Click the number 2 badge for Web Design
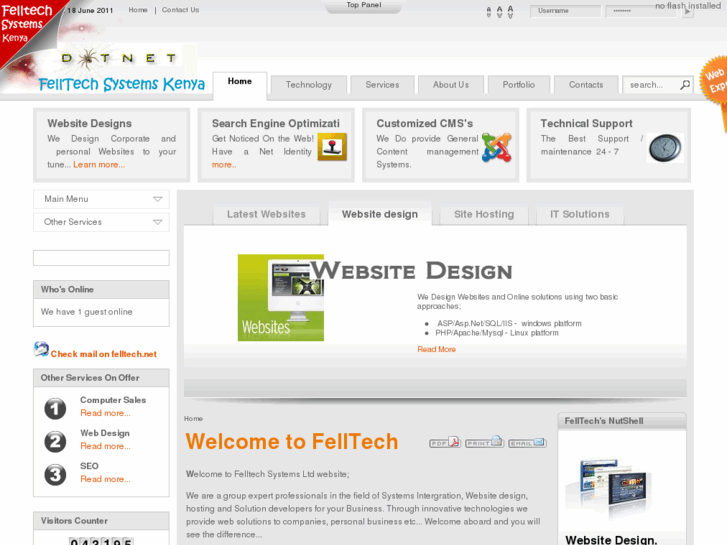The width and height of the screenshot is (727, 545). (x=55, y=442)
